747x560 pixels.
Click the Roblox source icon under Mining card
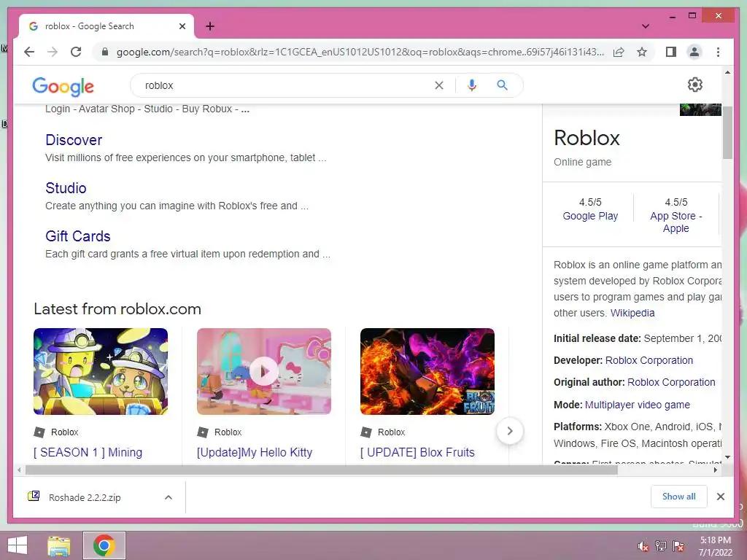point(39,432)
